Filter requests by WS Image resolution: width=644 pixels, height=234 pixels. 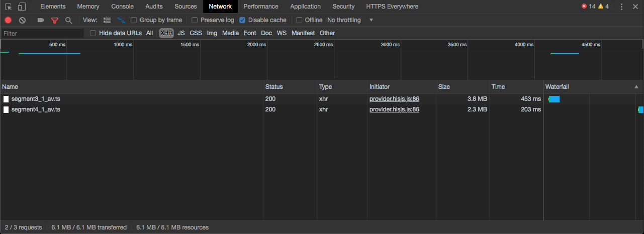282,33
